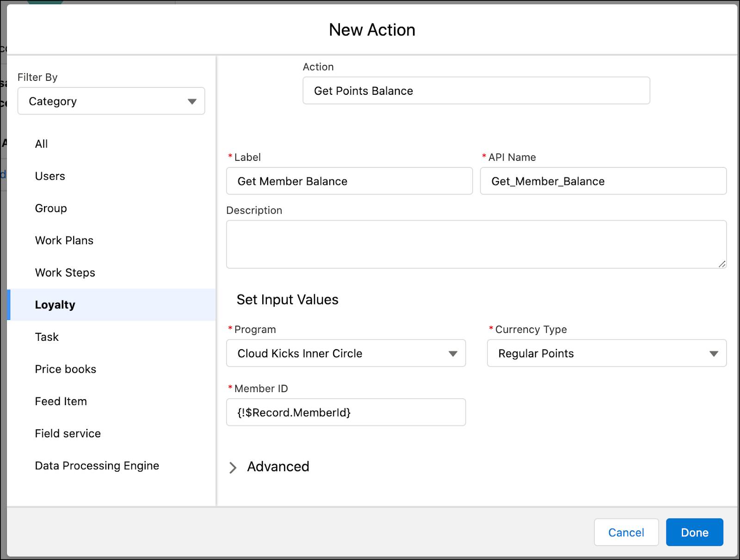
Task: Choose the Price books category
Action: (65, 369)
